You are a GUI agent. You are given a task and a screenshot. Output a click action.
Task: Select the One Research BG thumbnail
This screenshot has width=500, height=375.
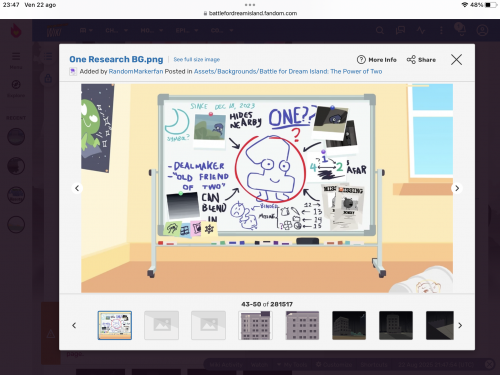point(115,325)
